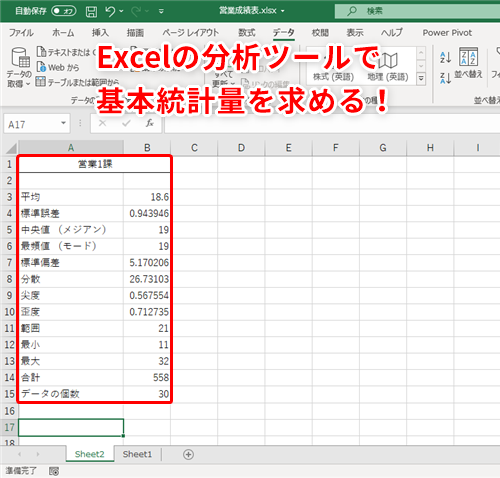
Task: Switch to the ホーム tab
Action: (x=63, y=33)
